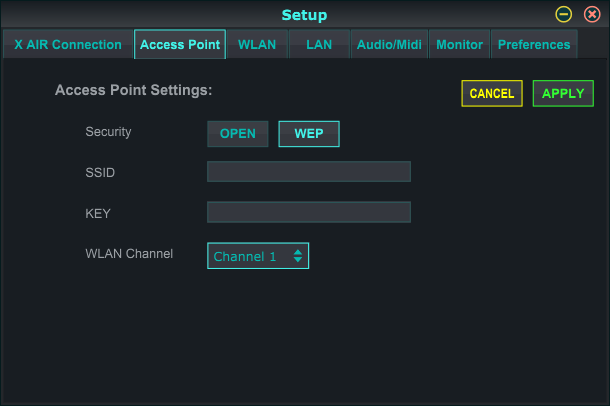Click the Setup title bar text
Viewport: 610px width, 406px height.
(304, 15)
